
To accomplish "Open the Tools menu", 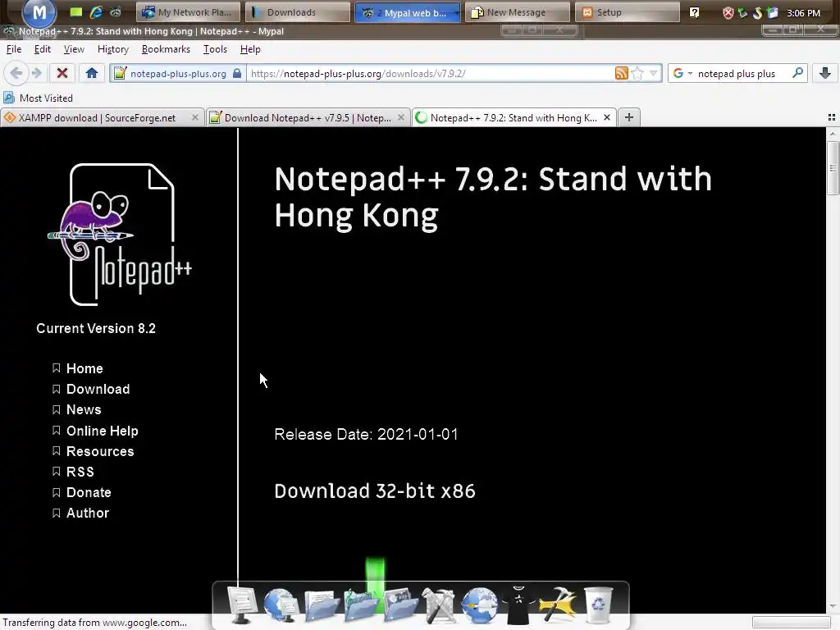I will 216,49.
